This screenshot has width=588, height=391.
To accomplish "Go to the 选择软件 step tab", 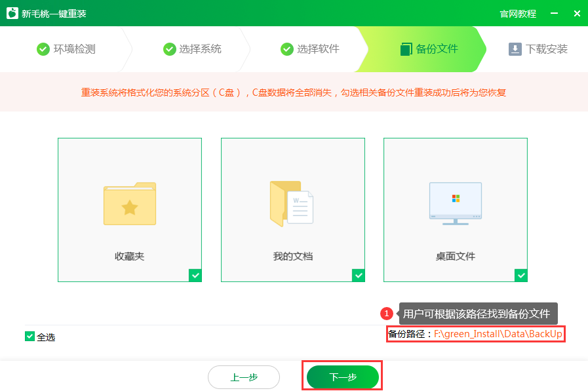I will pyautogui.click(x=311, y=49).
